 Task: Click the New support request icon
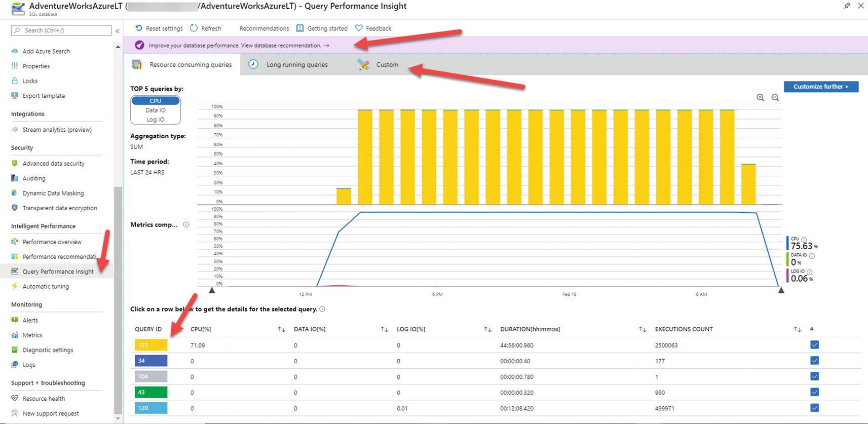(x=15, y=413)
